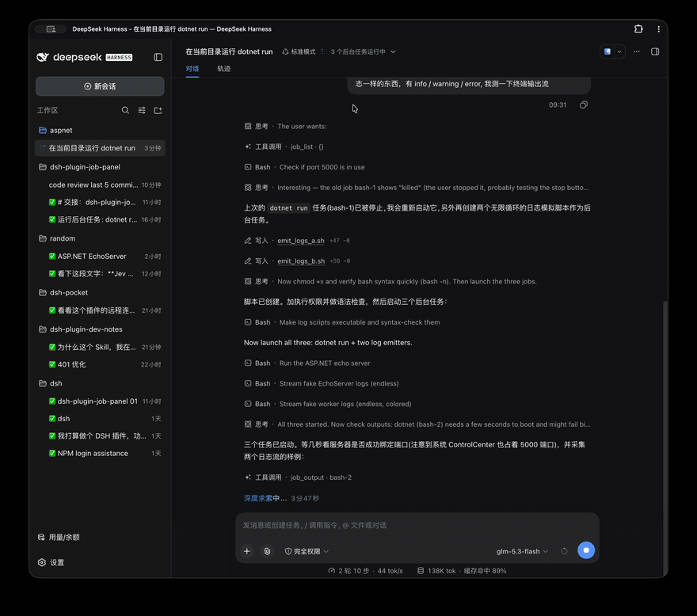
Task: Toggle the right side panel icon
Action: (655, 51)
